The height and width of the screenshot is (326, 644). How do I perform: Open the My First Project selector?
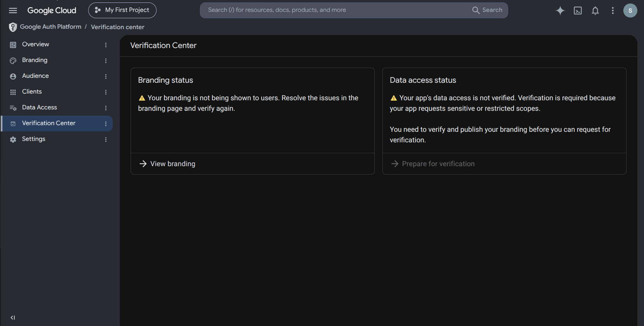point(122,10)
